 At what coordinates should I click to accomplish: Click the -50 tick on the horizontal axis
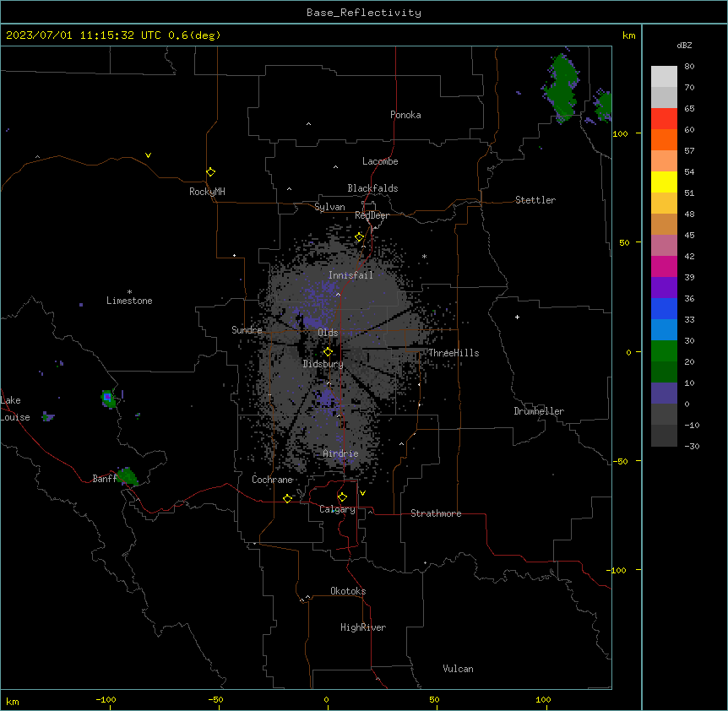click(216, 699)
